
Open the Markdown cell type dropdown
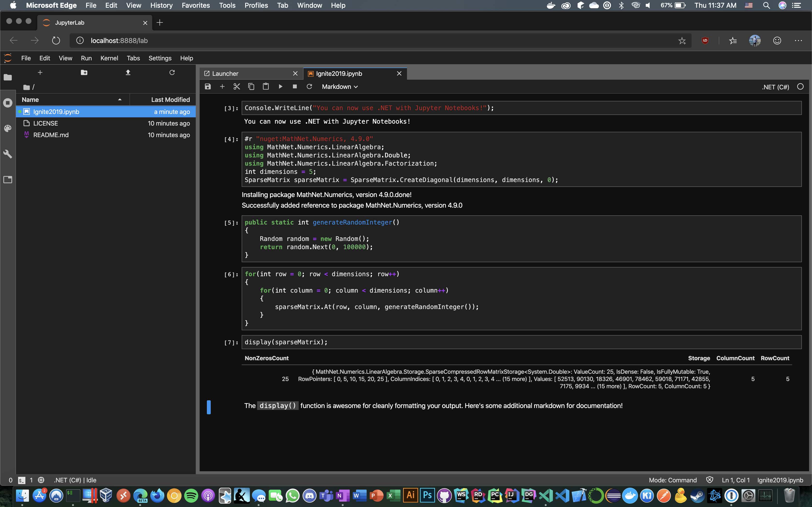pyautogui.click(x=339, y=86)
